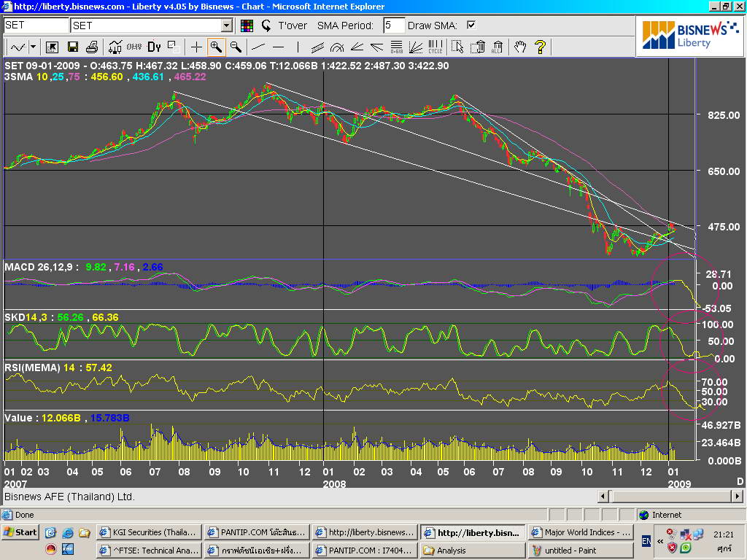
Task: Select the Gann fan lines tool
Action: (x=416, y=47)
